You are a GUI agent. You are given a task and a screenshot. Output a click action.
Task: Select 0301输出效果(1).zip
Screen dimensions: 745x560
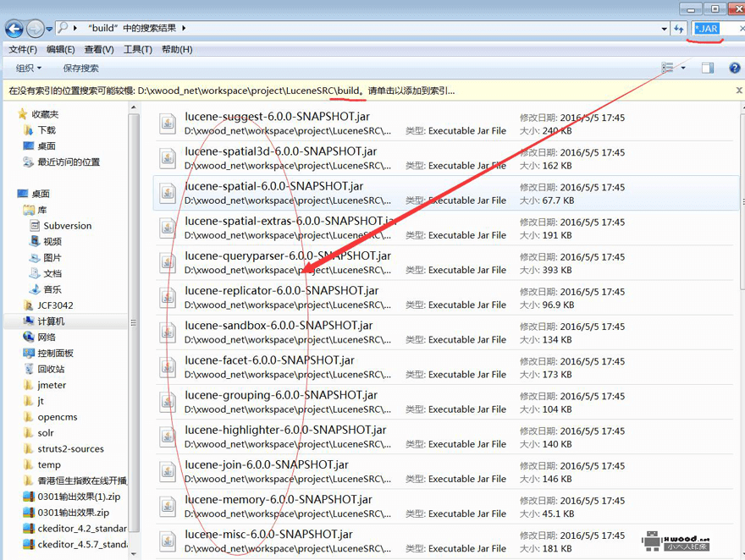[72, 497]
